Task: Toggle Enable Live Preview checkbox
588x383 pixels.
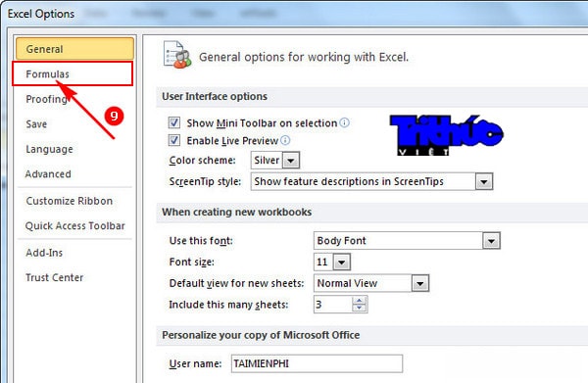Action: pyautogui.click(x=174, y=140)
